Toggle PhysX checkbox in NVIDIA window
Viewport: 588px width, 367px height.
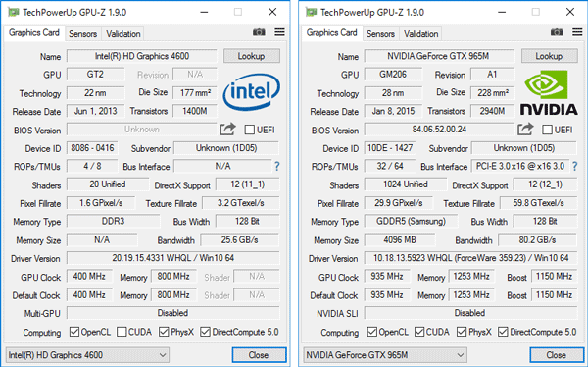point(462,332)
